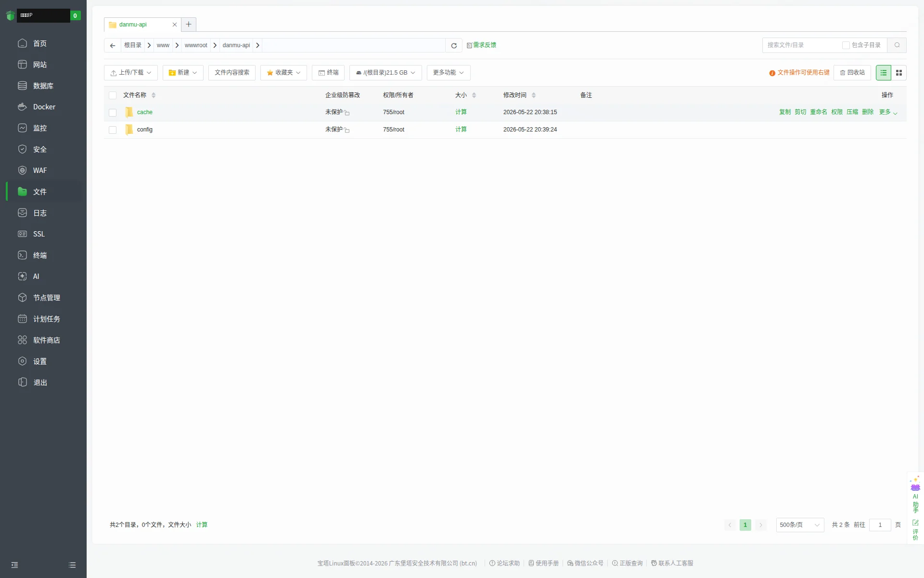
Task: Toggle the select-all files checkbox
Action: (113, 95)
